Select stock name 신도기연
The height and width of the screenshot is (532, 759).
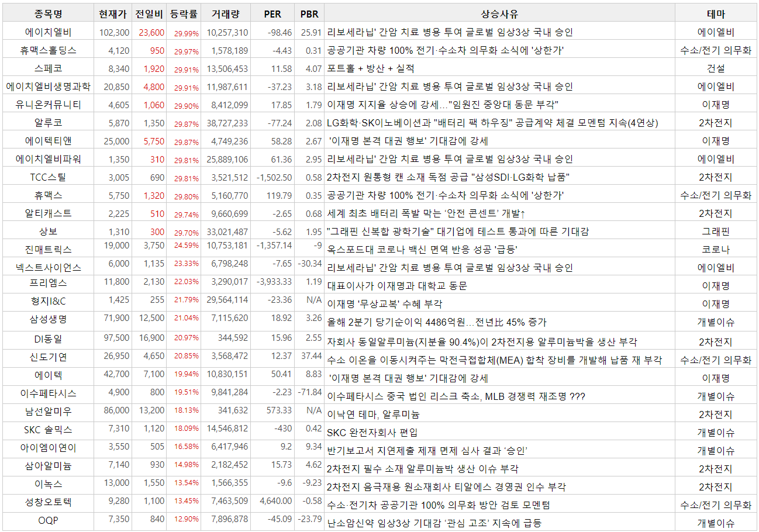(48, 357)
